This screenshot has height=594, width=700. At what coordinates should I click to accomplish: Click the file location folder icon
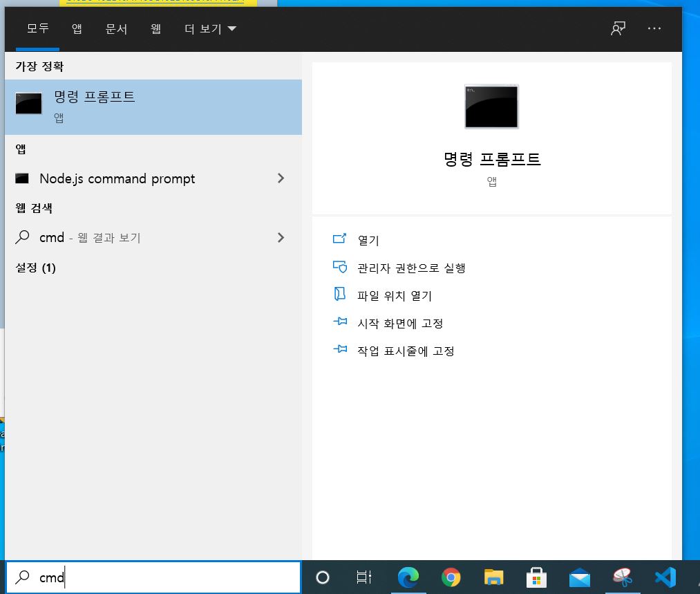click(340, 294)
